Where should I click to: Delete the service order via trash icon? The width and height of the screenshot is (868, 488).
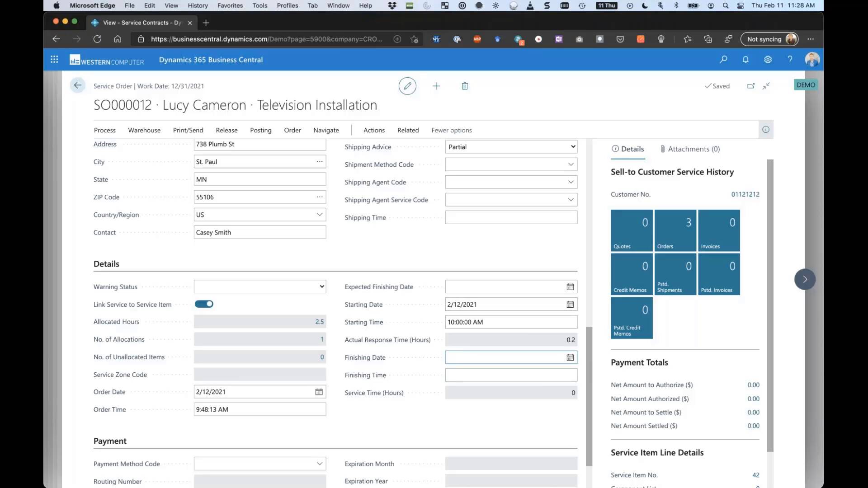tap(465, 86)
